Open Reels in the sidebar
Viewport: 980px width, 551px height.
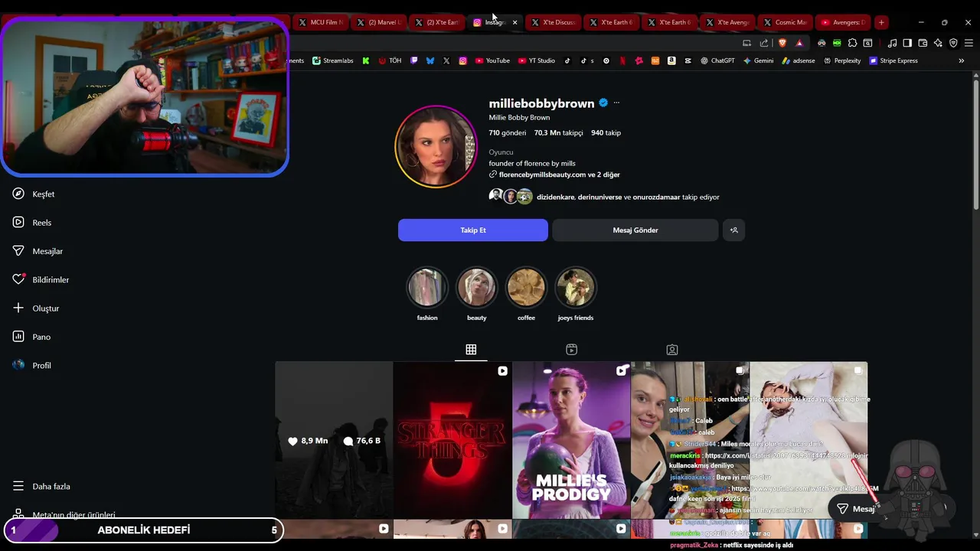(x=32, y=223)
